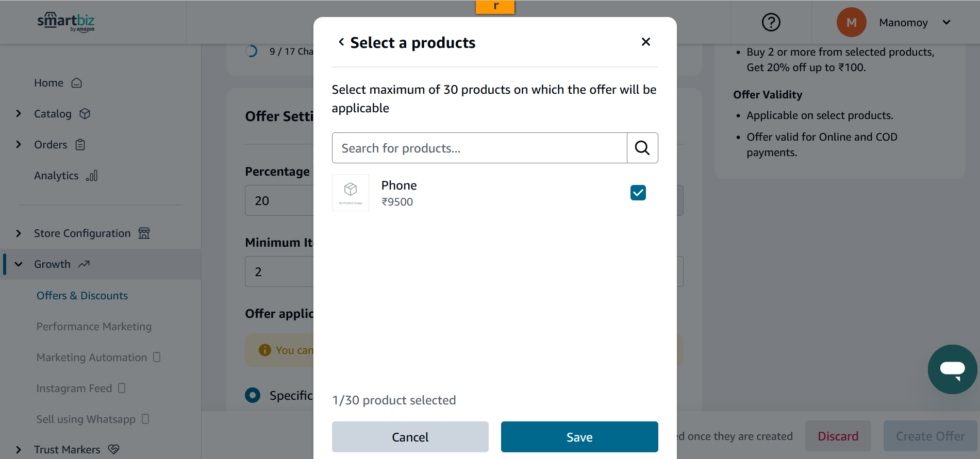The image size is (980, 459).
Task: Click the Manomoy profile avatar
Action: 852,22
